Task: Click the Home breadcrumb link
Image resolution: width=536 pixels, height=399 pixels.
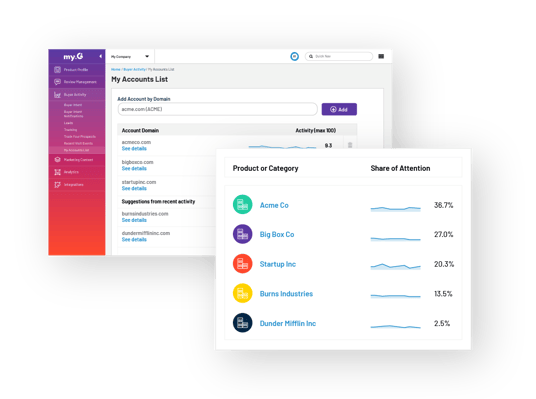Action: tap(116, 69)
